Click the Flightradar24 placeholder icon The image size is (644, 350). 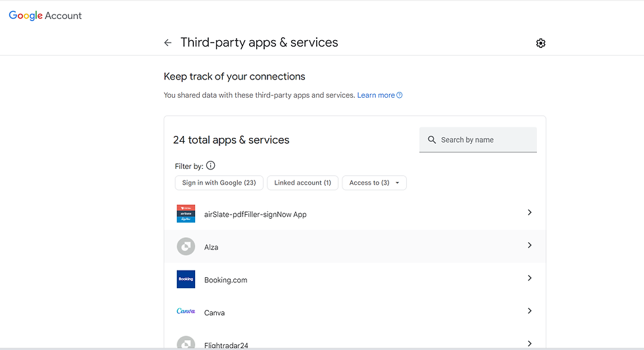tap(185, 343)
